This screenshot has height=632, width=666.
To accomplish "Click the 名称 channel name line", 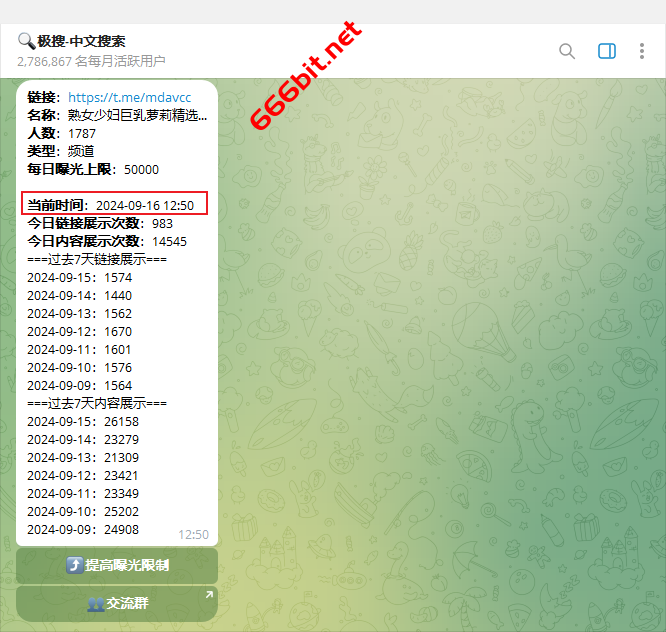I will click(118, 116).
